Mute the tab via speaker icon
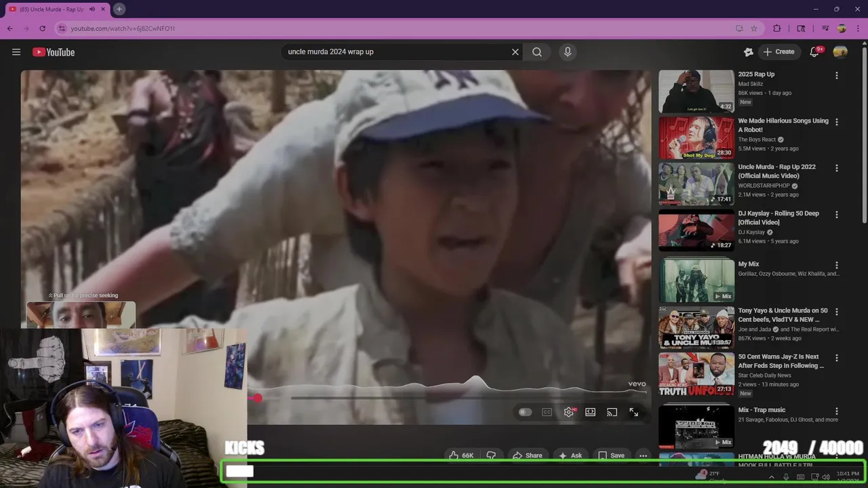 click(92, 9)
